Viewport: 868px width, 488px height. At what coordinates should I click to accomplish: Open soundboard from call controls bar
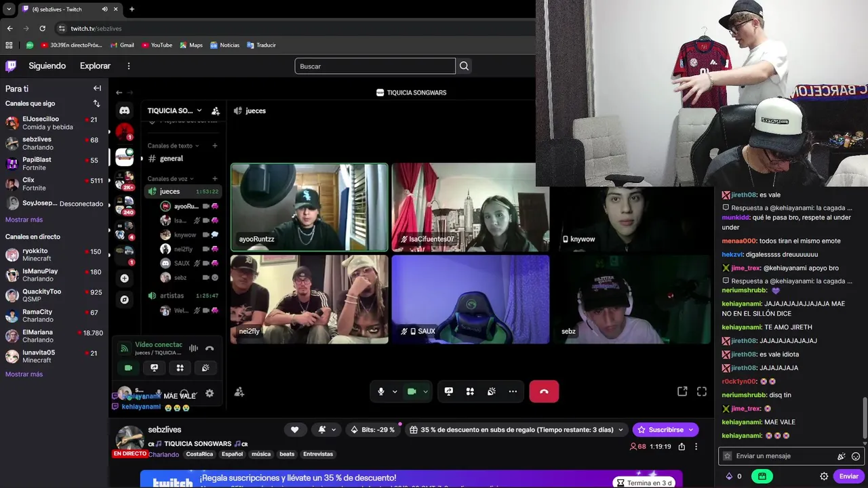(x=491, y=391)
